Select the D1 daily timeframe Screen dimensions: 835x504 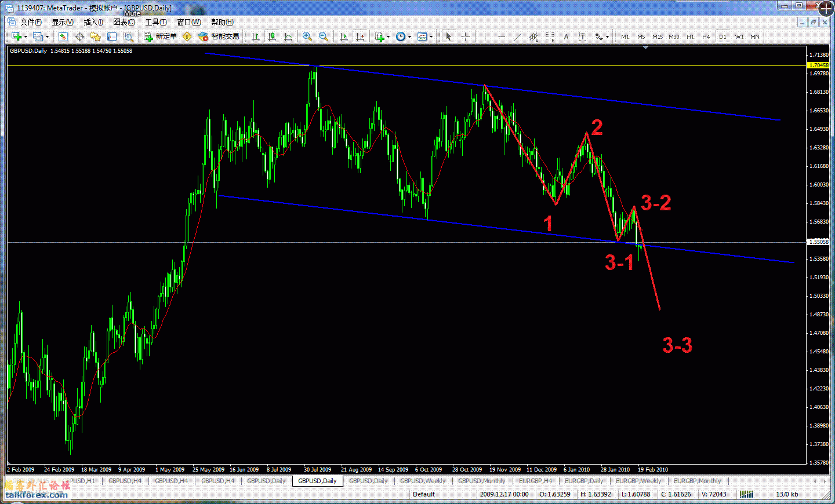(x=723, y=36)
